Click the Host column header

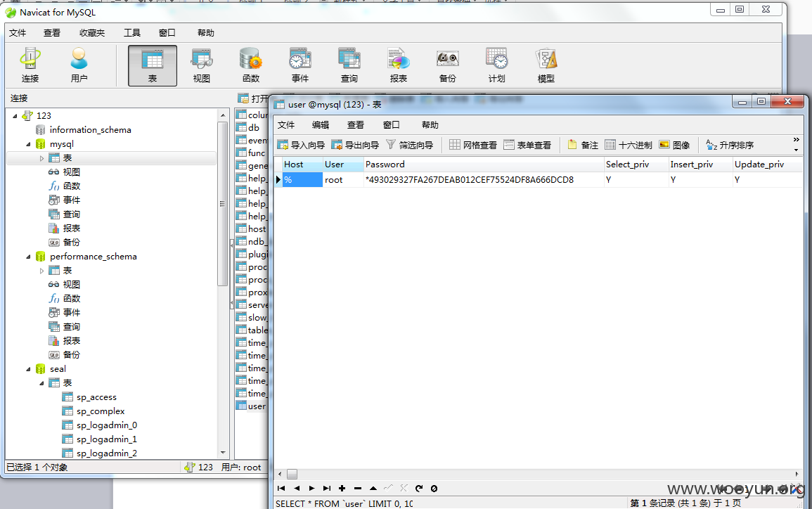click(302, 164)
